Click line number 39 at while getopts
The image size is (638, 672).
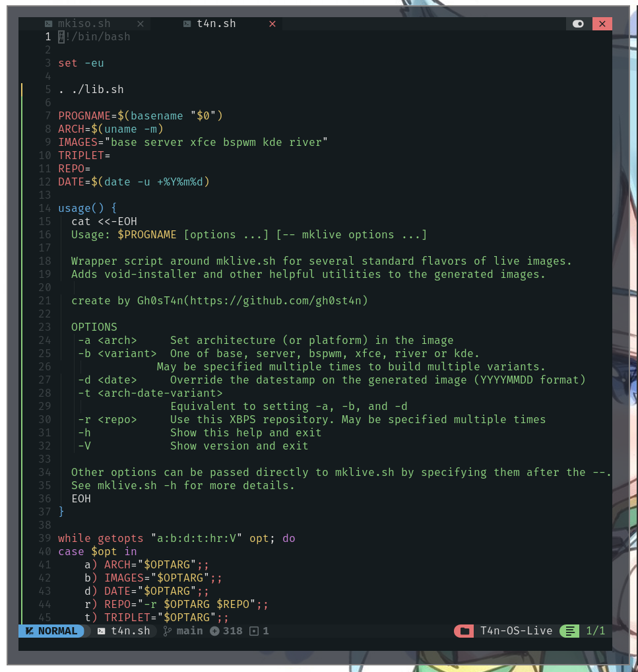45,539
